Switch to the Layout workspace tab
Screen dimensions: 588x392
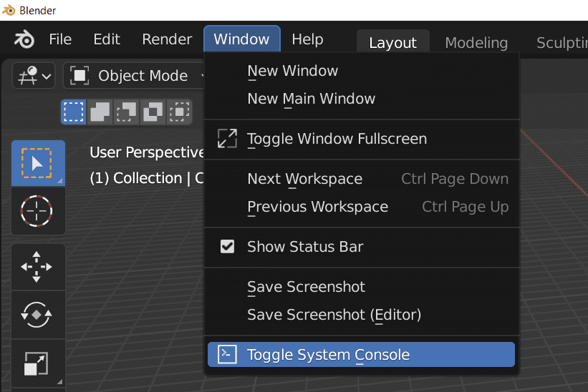(392, 42)
